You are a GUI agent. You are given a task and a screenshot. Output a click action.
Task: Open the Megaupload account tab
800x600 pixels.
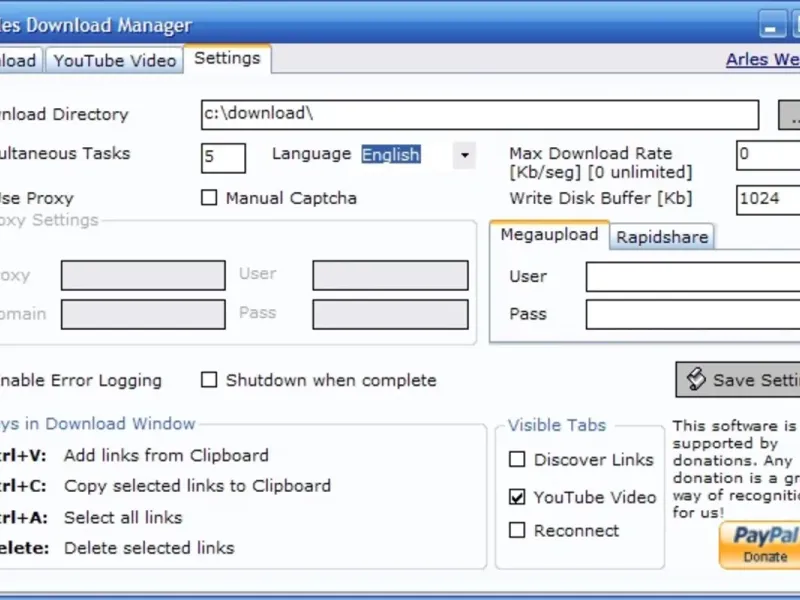coord(549,235)
